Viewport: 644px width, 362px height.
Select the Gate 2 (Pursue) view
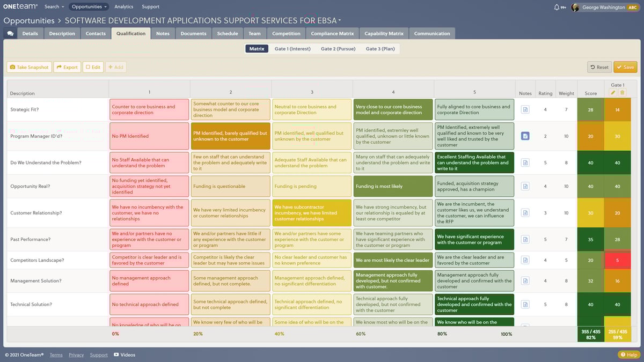pyautogui.click(x=339, y=48)
